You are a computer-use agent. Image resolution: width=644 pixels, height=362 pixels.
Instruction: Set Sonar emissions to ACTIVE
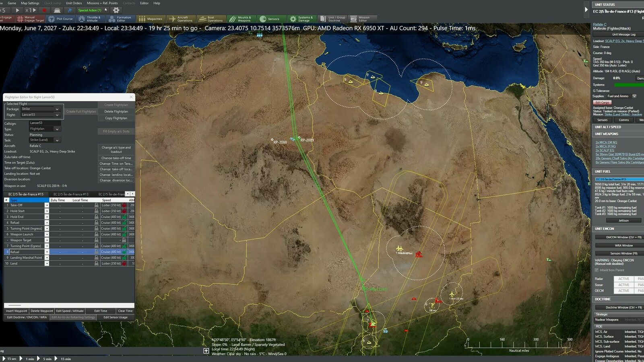(623, 285)
